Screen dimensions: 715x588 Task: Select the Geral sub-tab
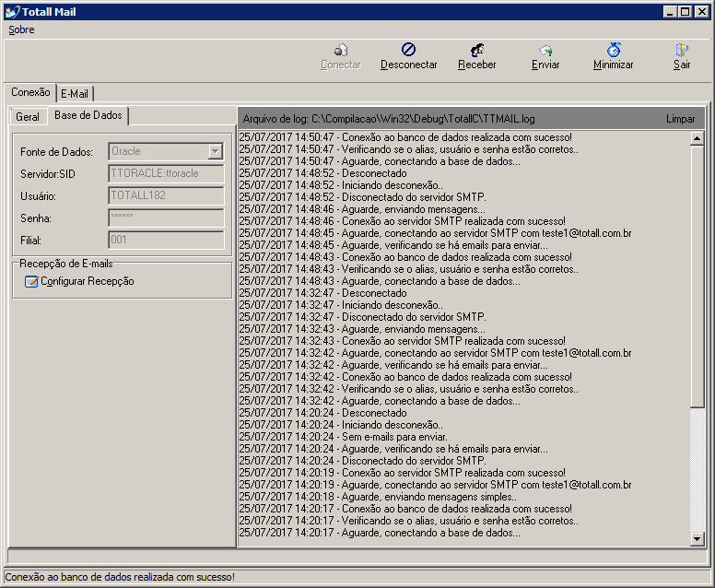[x=28, y=117]
